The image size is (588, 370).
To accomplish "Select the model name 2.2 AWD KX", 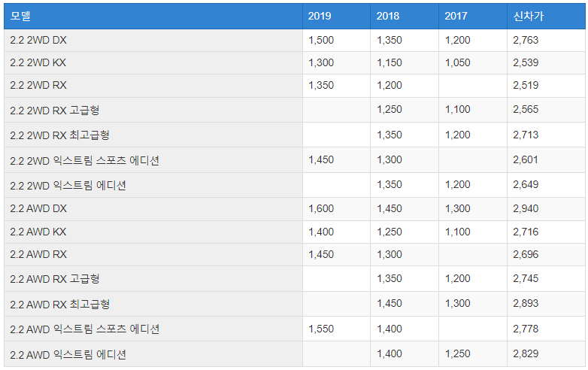I will point(38,232).
